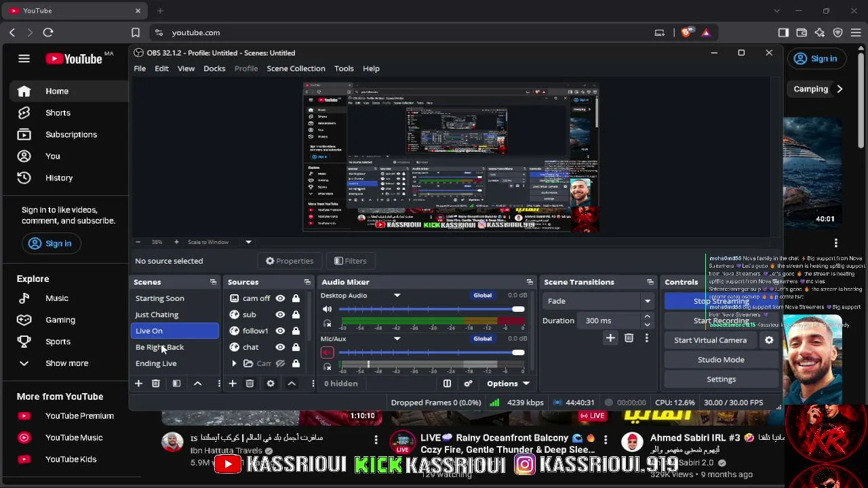
Task: Bookmark this page in browser toolbar
Action: [136, 33]
